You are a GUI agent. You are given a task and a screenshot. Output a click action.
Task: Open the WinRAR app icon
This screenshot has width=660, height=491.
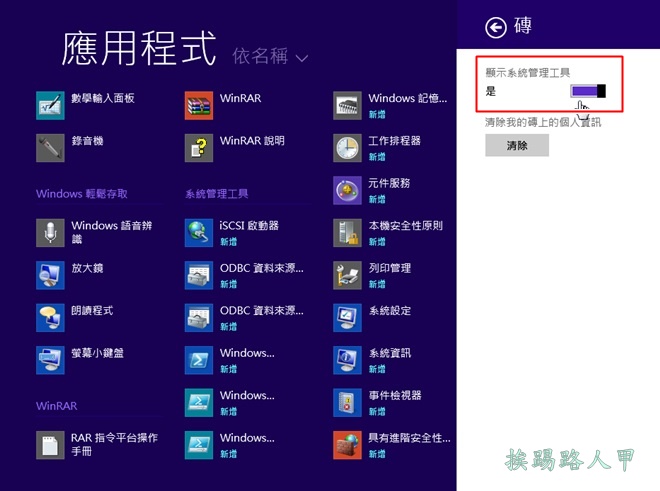[x=199, y=105]
